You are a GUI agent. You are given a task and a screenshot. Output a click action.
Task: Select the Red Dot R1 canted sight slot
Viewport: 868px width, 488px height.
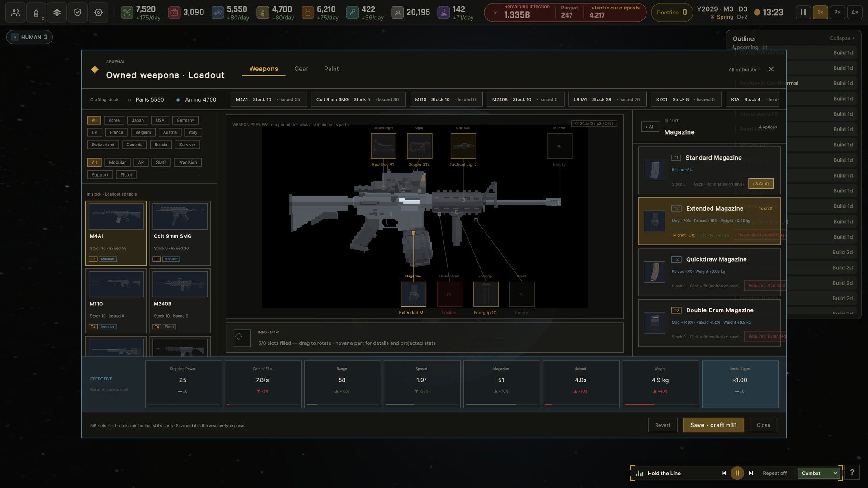pyautogui.click(x=383, y=146)
